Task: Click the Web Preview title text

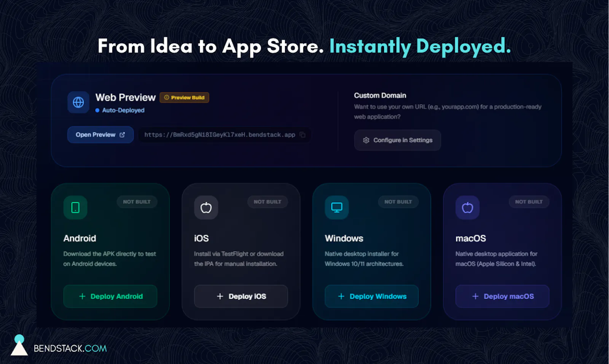Action: [x=126, y=98]
